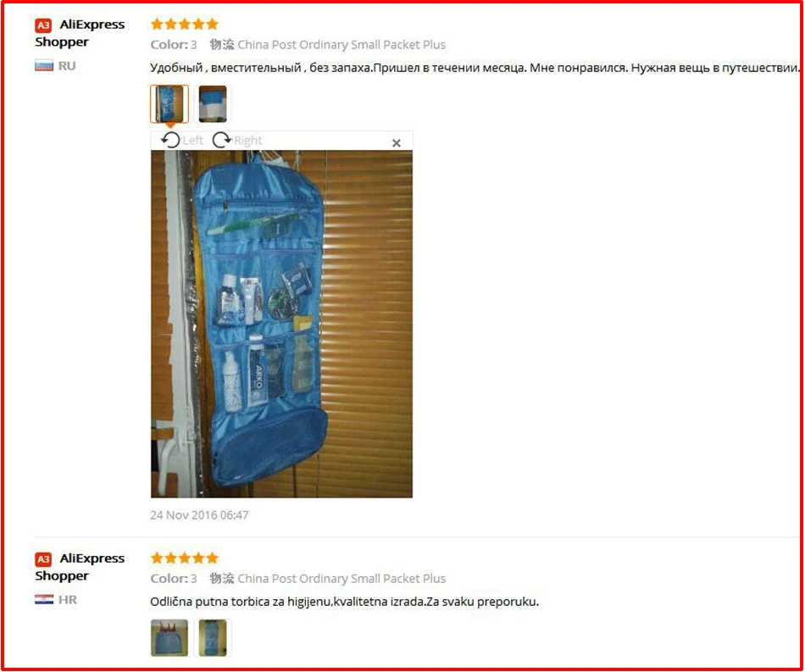Image resolution: width=805 pixels, height=672 pixels.
Task: Click the enlarged blue toiletry bag photo
Action: point(281,324)
